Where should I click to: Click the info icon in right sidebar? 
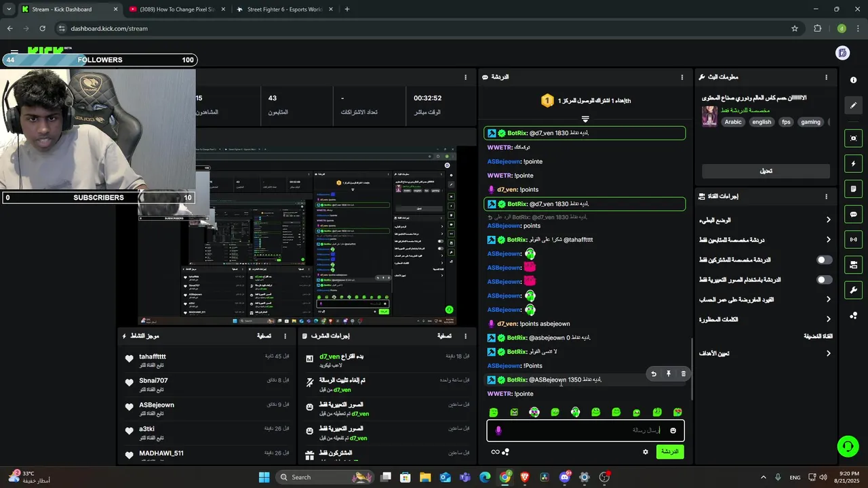pos(853,80)
